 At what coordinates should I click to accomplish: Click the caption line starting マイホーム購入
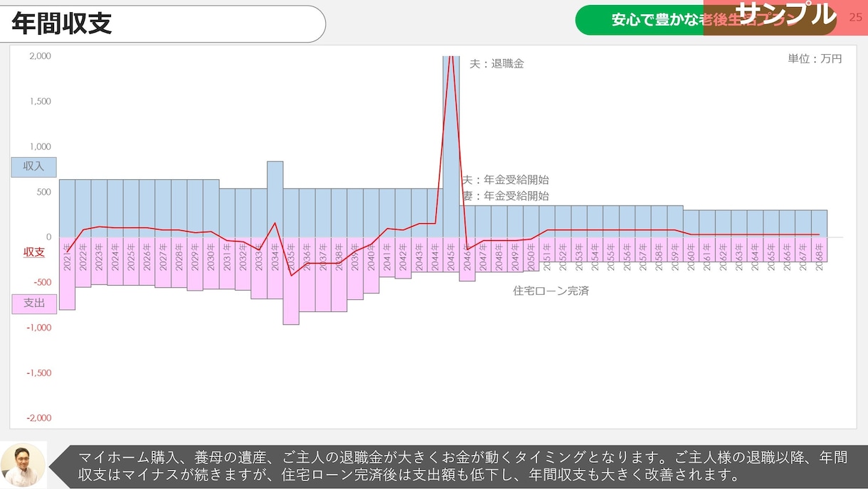[462, 457]
